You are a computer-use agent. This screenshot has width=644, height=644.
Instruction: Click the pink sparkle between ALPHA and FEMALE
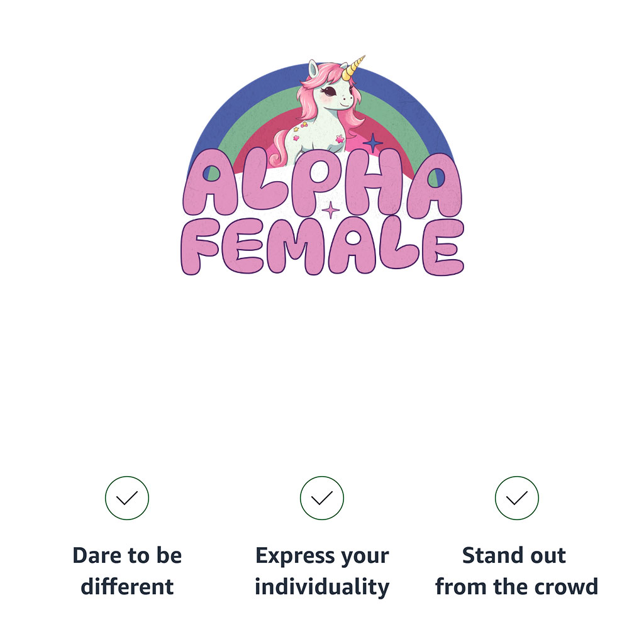click(330, 210)
